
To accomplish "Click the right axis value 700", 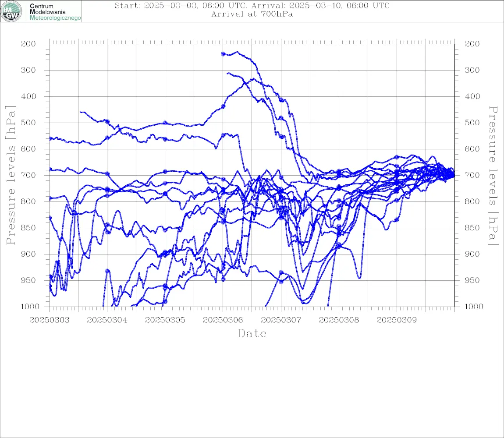I will click(x=472, y=176).
